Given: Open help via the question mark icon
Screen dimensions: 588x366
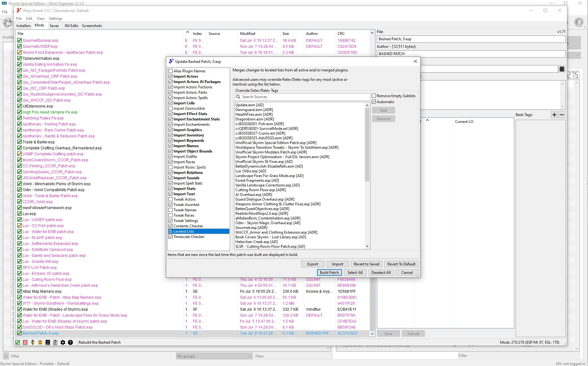Looking at the screenshot, I should (70, 342).
